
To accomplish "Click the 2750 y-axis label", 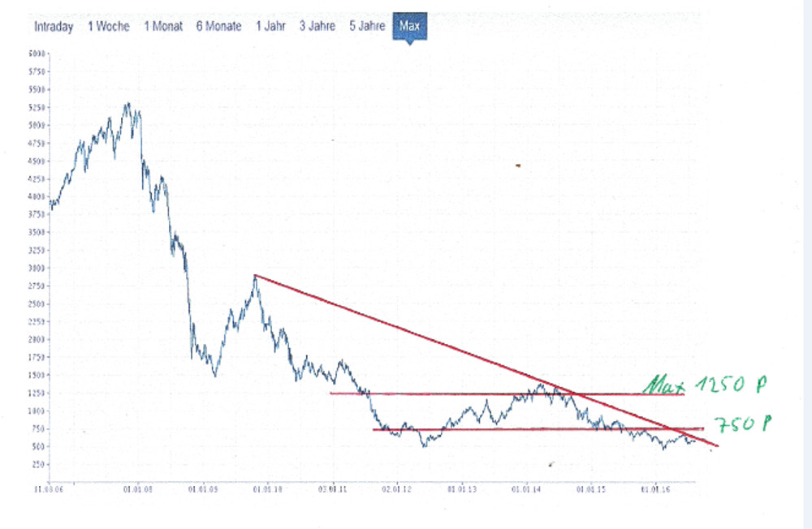I will [37, 286].
